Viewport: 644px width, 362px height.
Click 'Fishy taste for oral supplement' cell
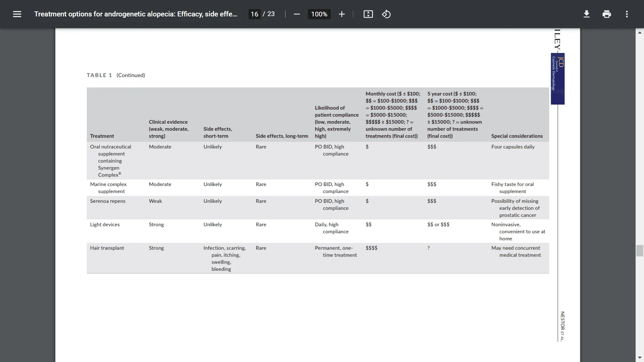pyautogui.click(x=513, y=188)
